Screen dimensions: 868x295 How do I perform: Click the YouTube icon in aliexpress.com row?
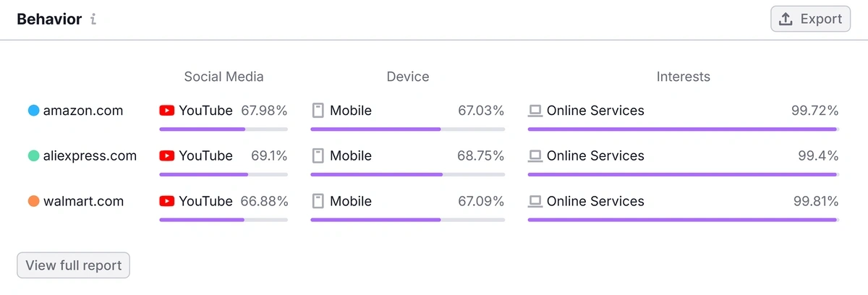pyautogui.click(x=167, y=155)
